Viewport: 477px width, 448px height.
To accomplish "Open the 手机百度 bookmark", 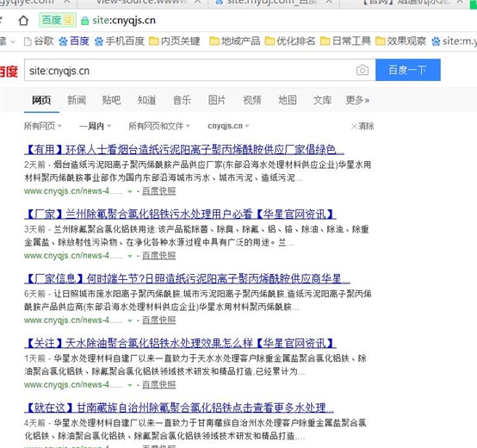I will click(x=119, y=40).
